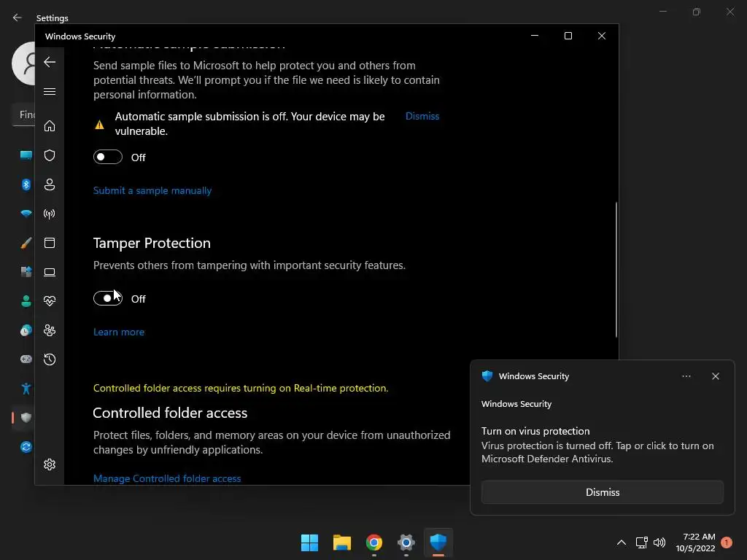747x560 pixels.
Task: Click the Settings window back arrow
Action: coord(18,17)
